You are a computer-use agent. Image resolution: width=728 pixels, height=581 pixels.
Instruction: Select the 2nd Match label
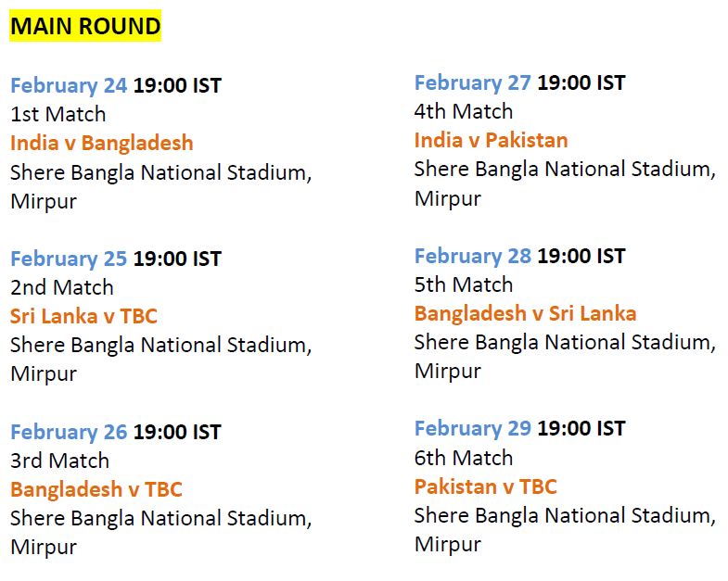(x=62, y=286)
